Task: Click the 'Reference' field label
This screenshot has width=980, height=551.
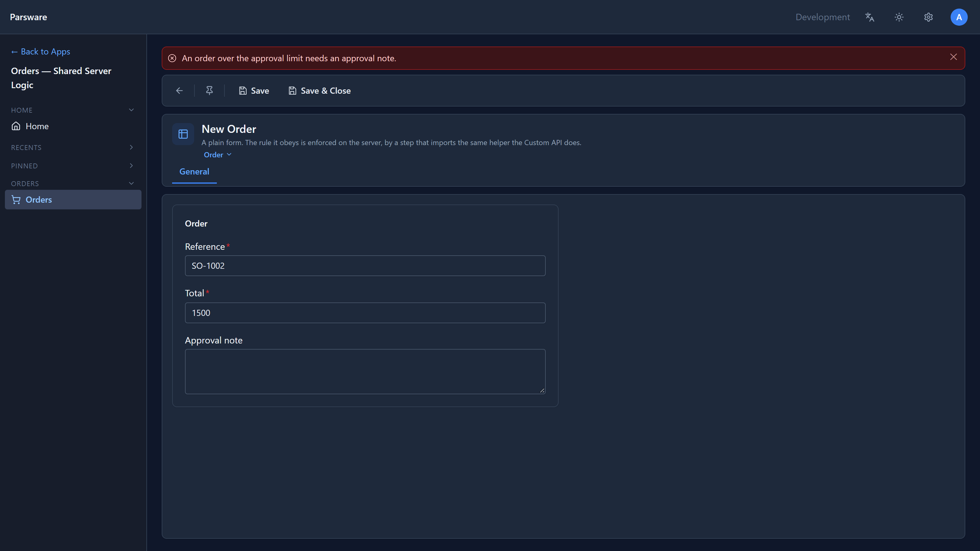Action: pyautogui.click(x=205, y=247)
